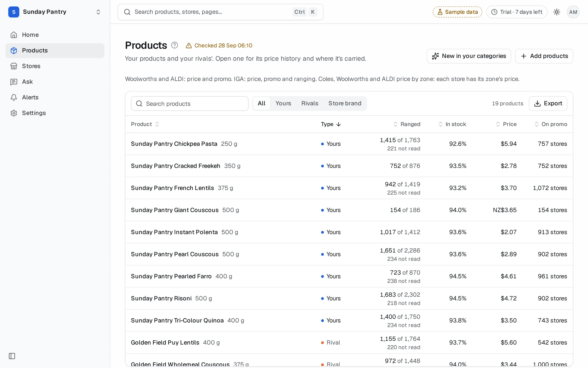The width and height of the screenshot is (588, 368).
Task: Toggle the light/dark theme sun icon
Action: [x=557, y=12]
